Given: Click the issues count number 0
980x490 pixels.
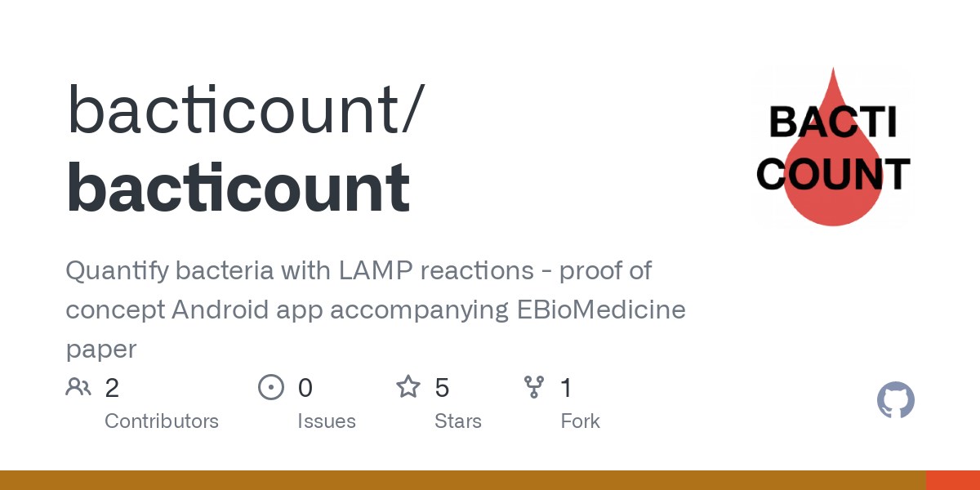Looking at the screenshot, I should point(305,387).
